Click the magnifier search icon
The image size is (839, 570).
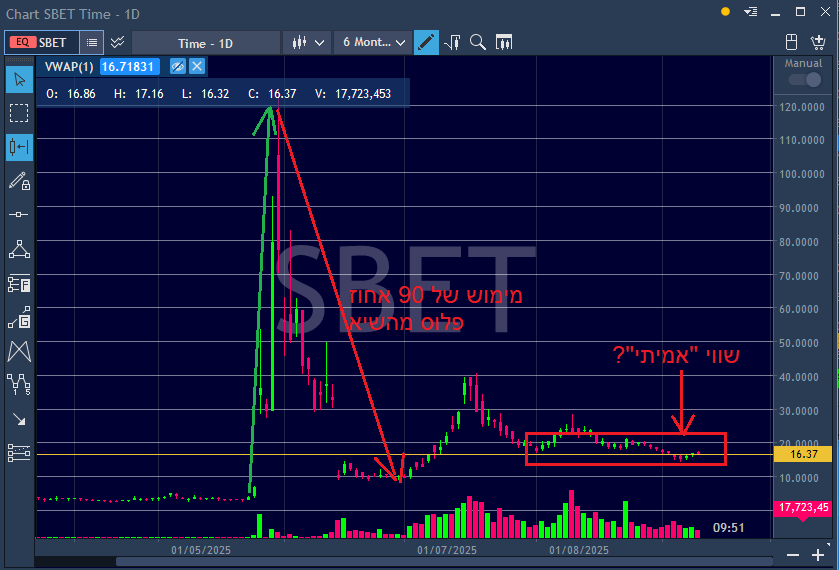pos(477,42)
